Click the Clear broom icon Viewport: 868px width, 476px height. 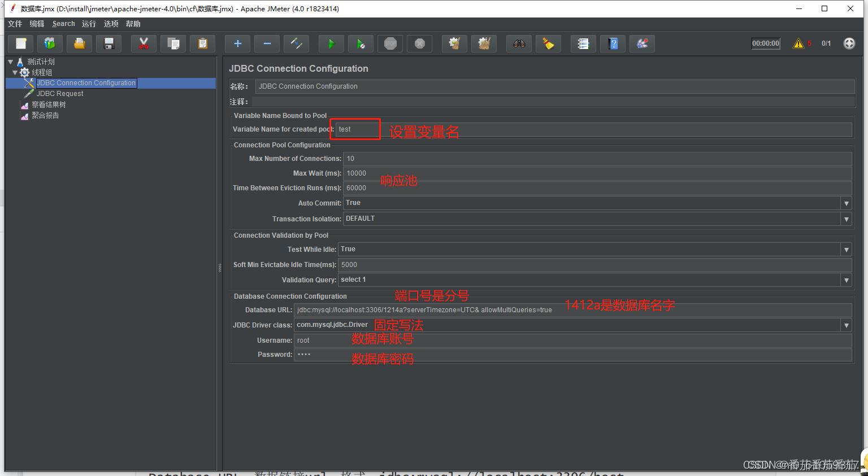click(454, 43)
